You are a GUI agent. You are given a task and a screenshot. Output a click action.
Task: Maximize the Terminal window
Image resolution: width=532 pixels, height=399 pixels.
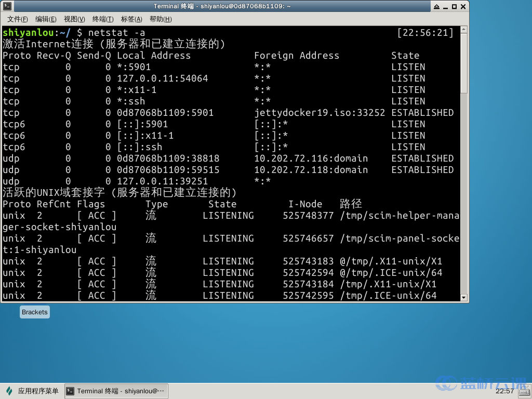pos(454,6)
